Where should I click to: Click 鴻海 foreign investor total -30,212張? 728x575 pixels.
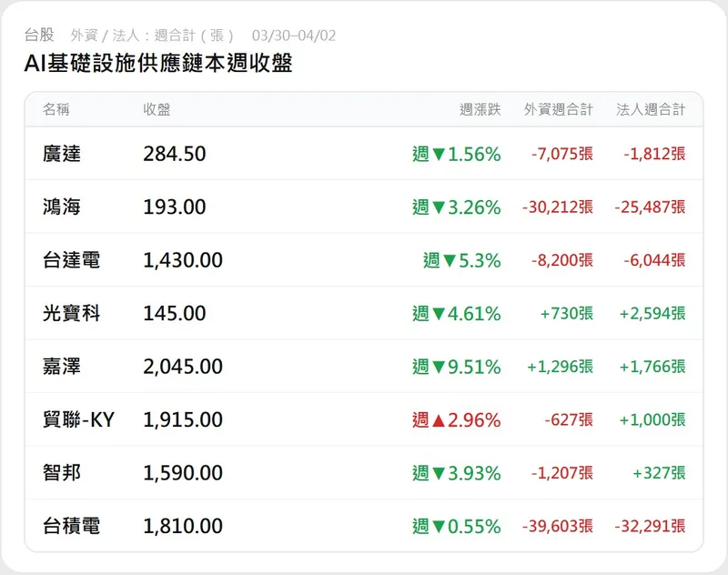click(557, 207)
